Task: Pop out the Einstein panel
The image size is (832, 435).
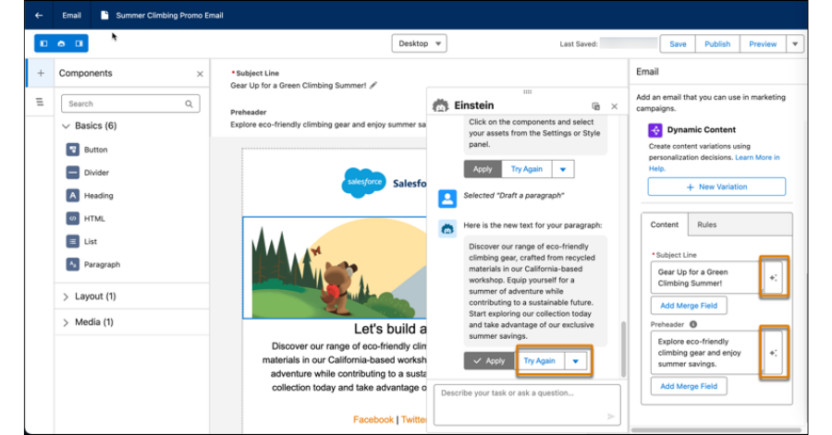Action: click(x=596, y=106)
